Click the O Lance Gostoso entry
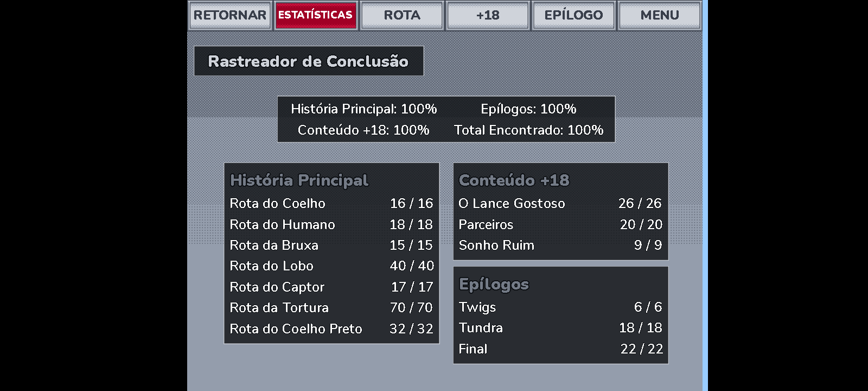 [560, 203]
